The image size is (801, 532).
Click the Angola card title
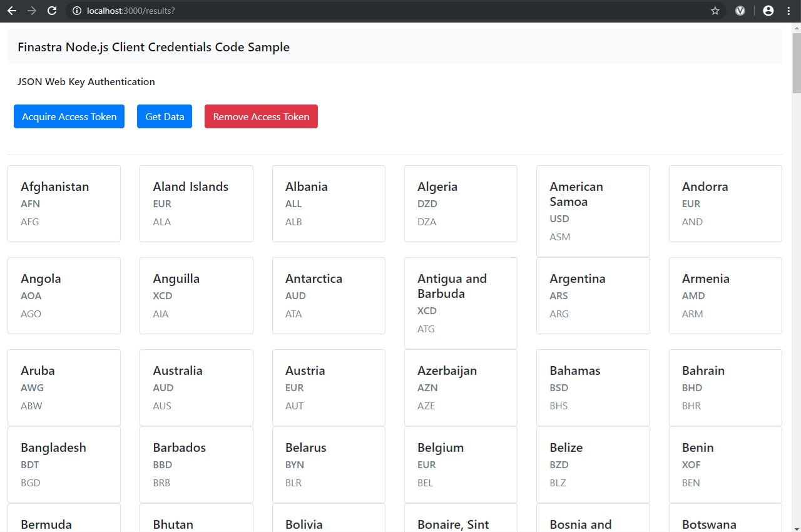coord(41,279)
